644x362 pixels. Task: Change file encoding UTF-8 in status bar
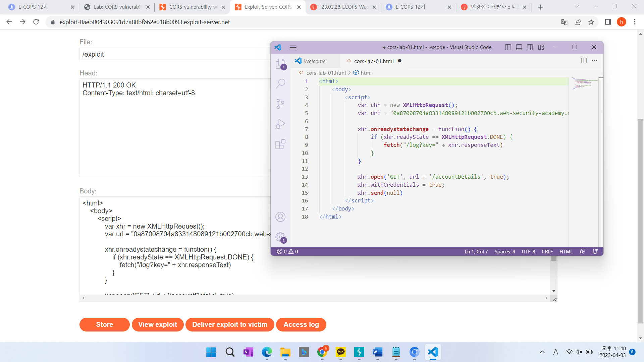click(x=529, y=251)
